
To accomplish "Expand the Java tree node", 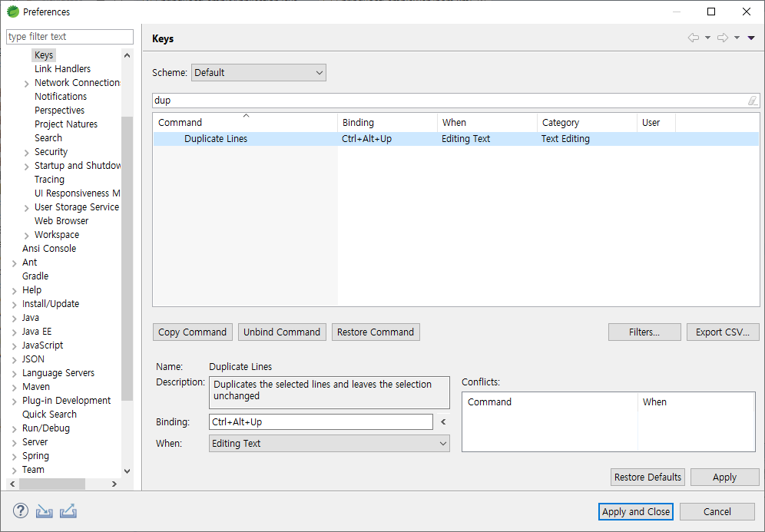I will pyautogui.click(x=14, y=319).
